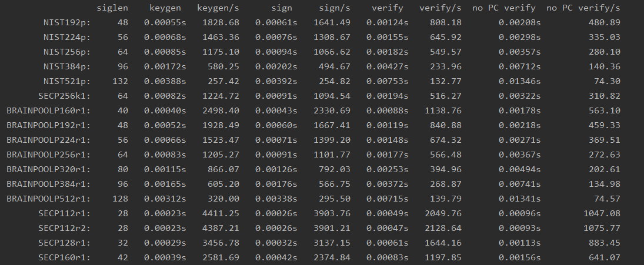The height and width of the screenshot is (265, 644).
Task: Click keygen/s value 1523.47
Action: (221, 140)
